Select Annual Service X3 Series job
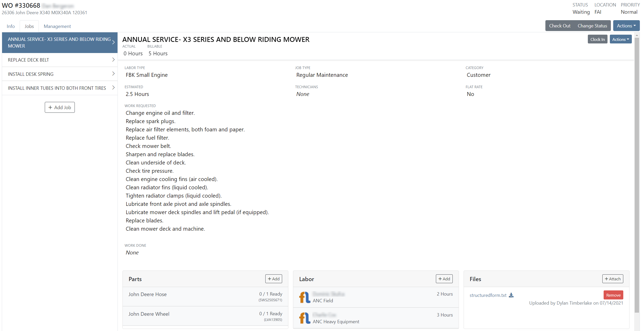 point(60,43)
